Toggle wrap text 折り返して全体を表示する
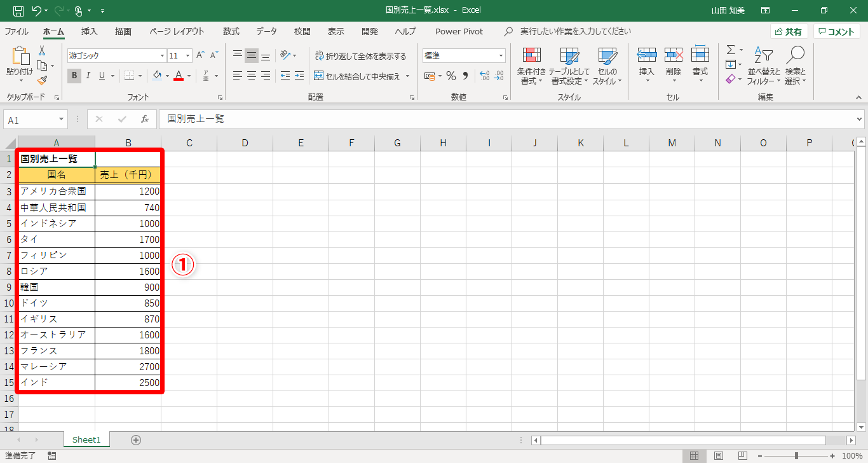 pyautogui.click(x=360, y=56)
